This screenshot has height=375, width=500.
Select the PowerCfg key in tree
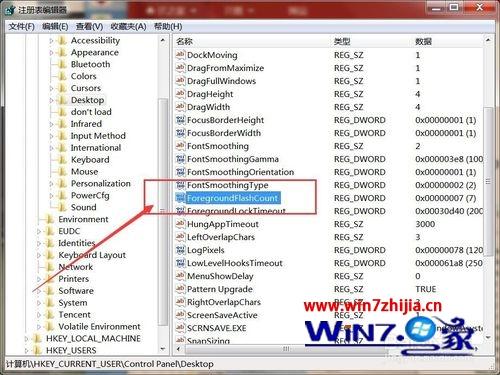coord(90,195)
